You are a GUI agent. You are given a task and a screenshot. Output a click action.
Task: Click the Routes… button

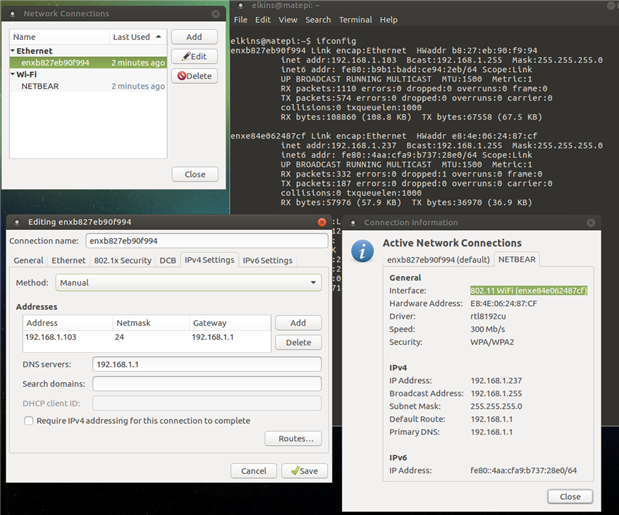tap(292, 438)
